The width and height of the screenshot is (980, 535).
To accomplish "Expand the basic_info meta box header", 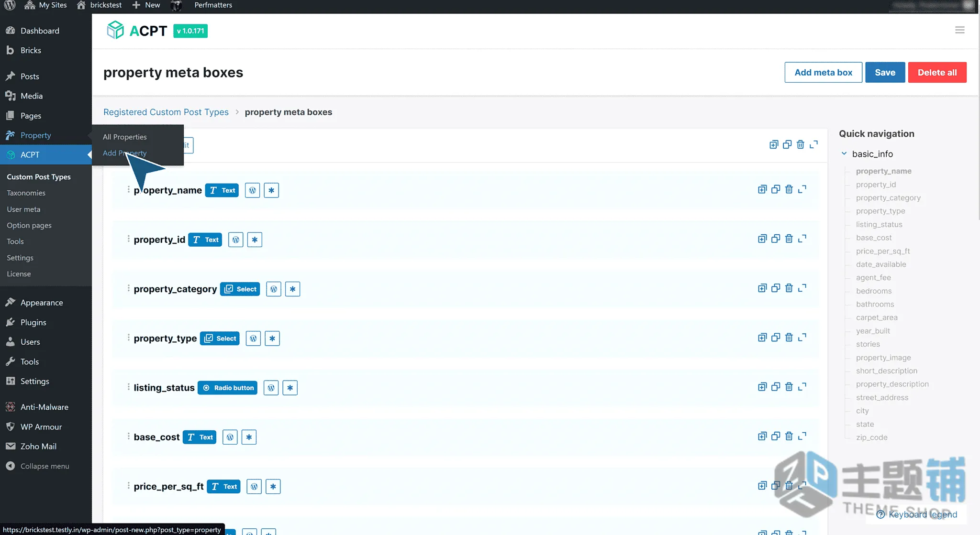I will (814, 144).
